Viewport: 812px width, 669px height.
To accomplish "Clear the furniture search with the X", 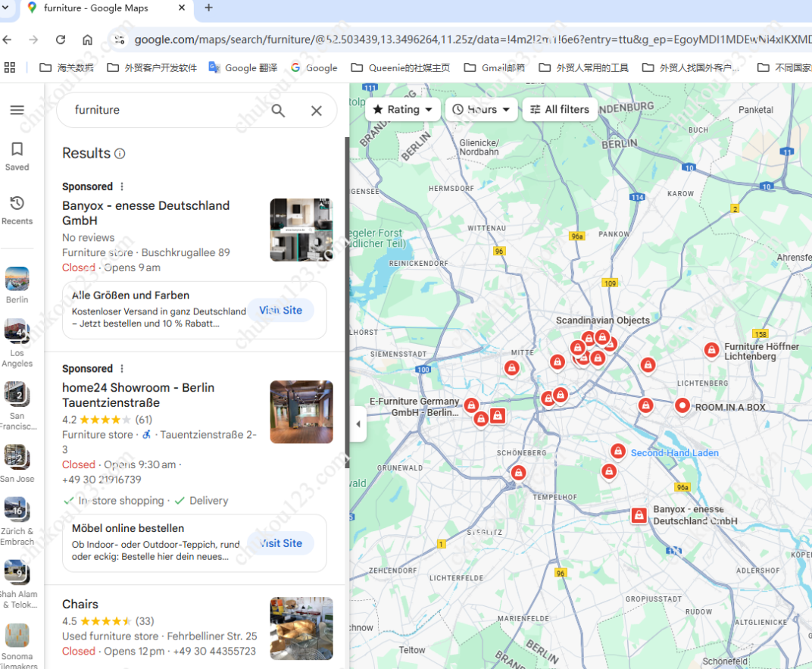I will pos(317,111).
